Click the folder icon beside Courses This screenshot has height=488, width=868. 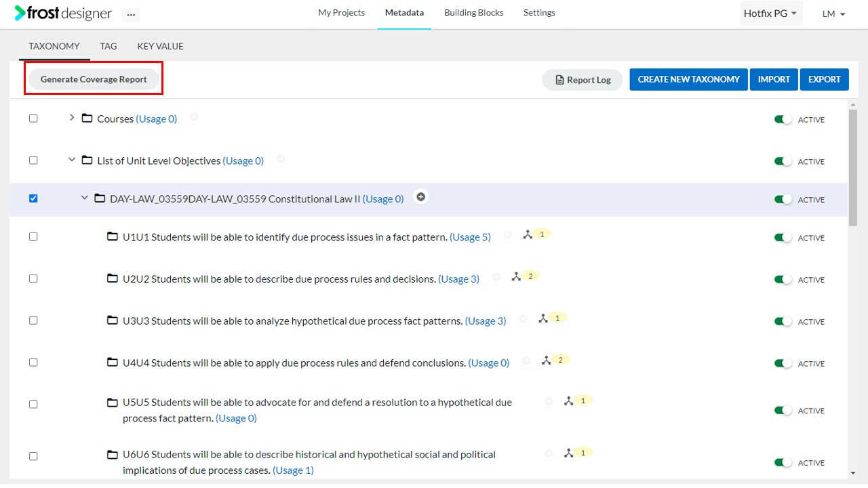click(87, 118)
